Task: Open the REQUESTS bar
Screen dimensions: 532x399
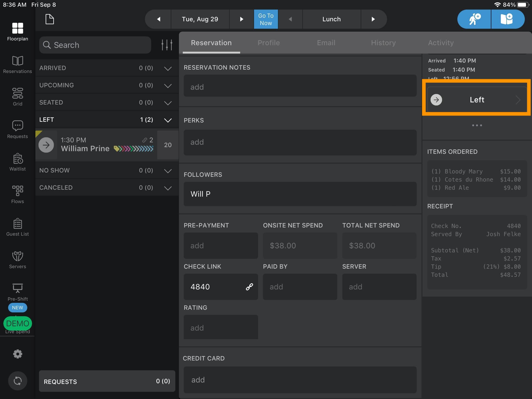Action: click(107, 381)
